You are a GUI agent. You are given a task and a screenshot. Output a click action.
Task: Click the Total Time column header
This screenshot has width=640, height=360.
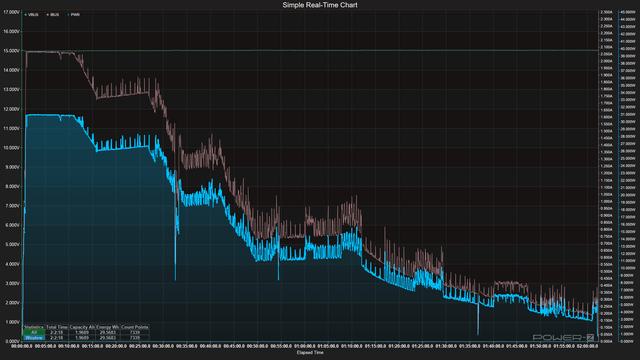[57, 327]
